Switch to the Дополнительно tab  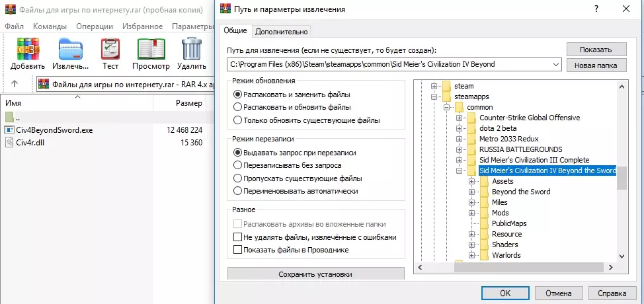281,31
